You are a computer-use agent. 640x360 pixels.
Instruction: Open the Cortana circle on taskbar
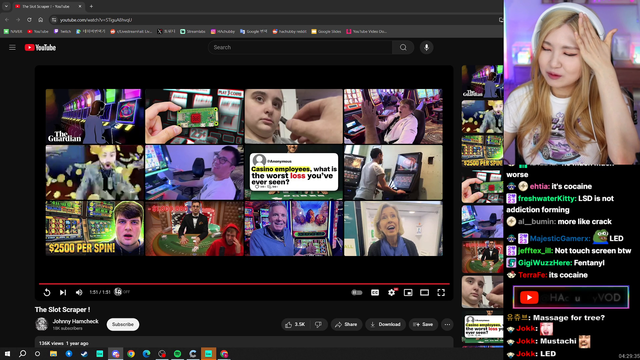[38, 353]
